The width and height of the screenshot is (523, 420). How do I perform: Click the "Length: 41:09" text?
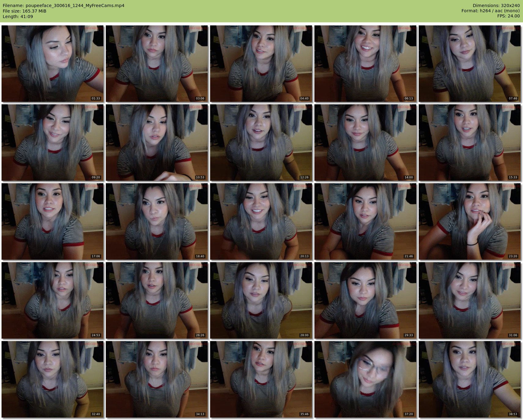18,17
